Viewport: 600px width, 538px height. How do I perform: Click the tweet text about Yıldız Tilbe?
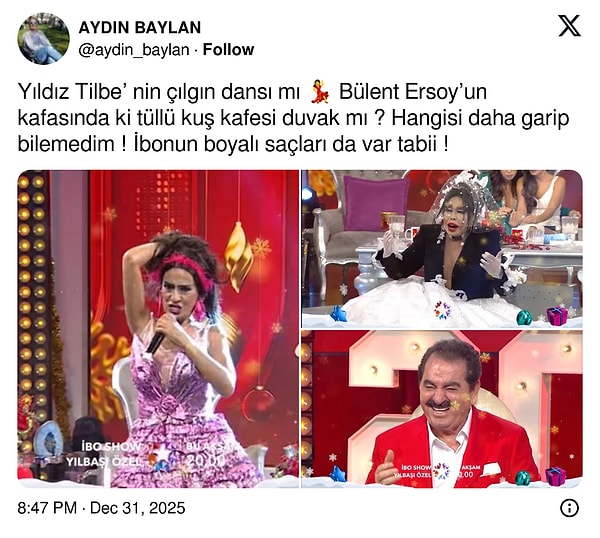[x=293, y=118]
